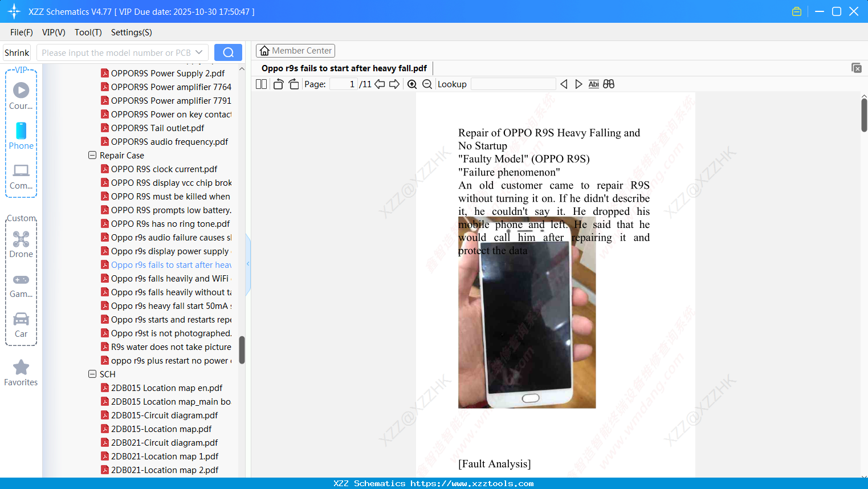Click the yellow VIP icon in title bar
Screen dimensions: 868x489
[x=797, y=11]
